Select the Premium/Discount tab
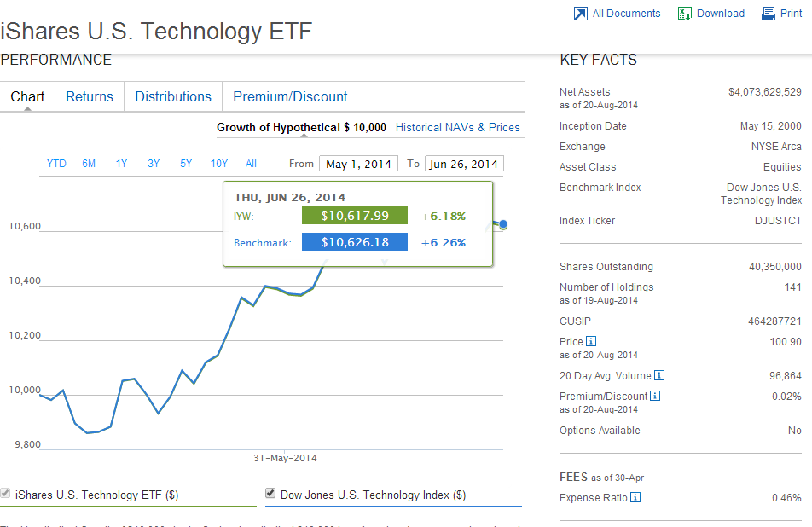The width and height of the screenshot is (812, 527). pos(290,96)
